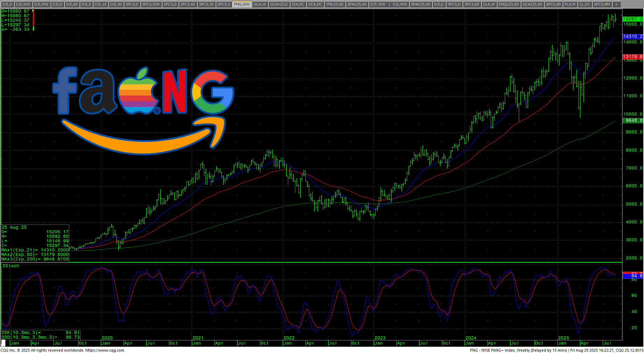Click the MAx3(Exp,200) value row

click(35, 259)
